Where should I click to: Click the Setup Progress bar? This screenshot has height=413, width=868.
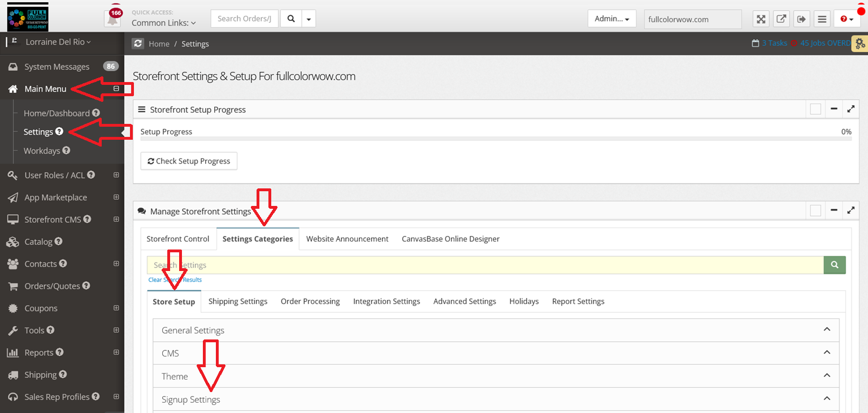[496, 139]
